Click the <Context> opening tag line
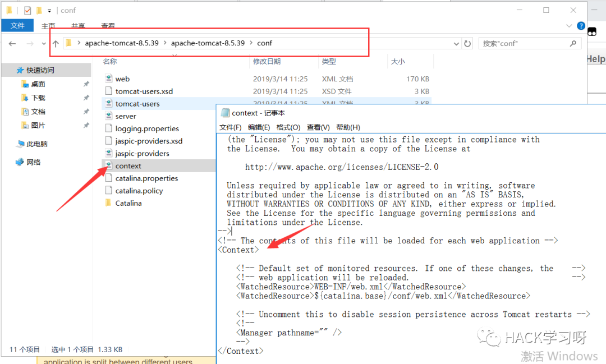 tap(238, 250)
